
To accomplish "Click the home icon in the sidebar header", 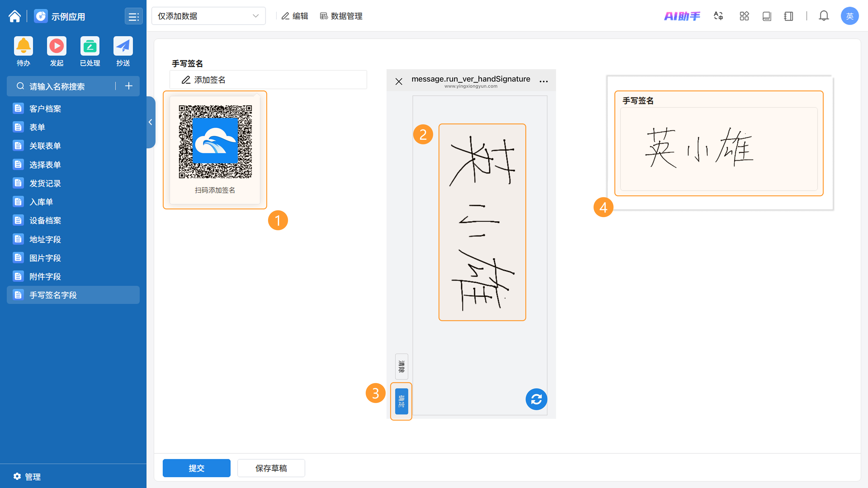I will click(14, 16).
